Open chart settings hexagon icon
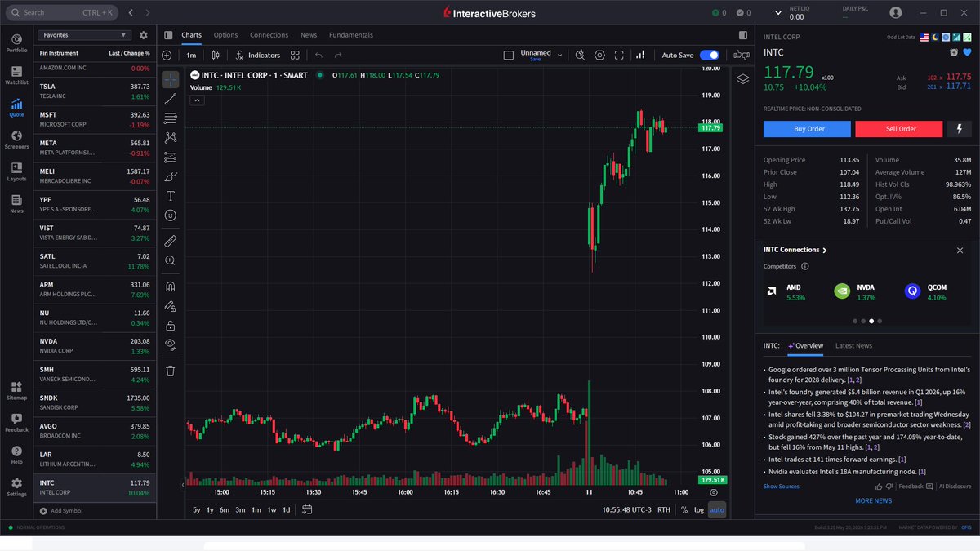The image size is (980, 551). [599, 56]
